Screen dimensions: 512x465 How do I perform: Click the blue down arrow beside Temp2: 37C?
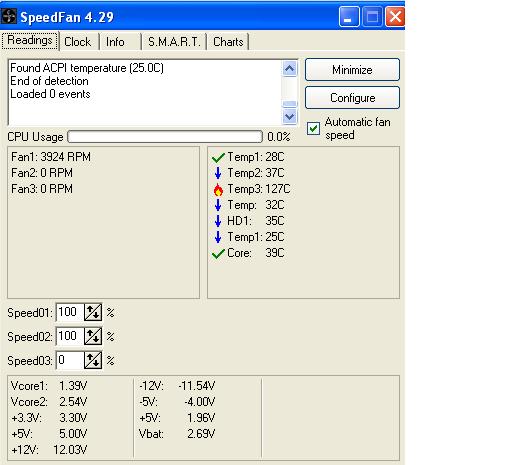tap(218, 173)
